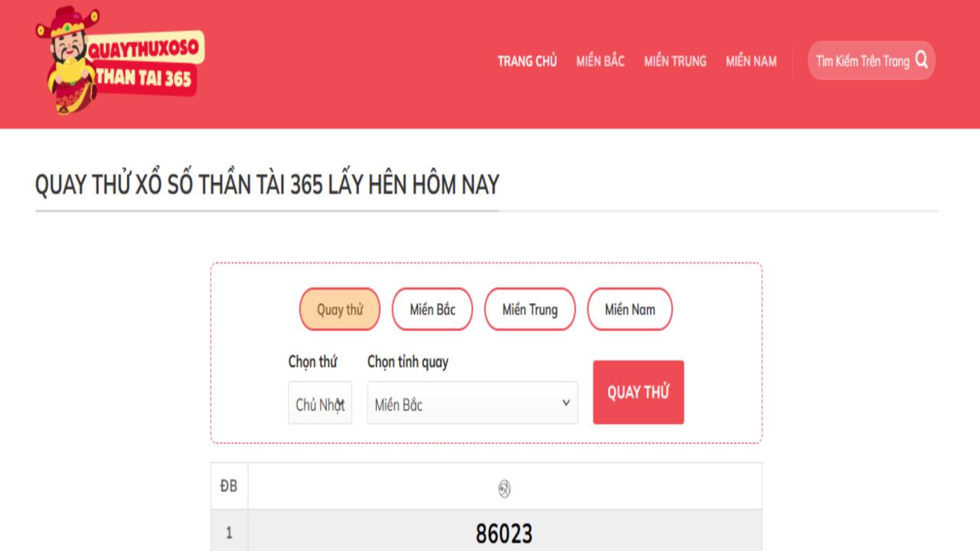This screenshot has height=551, width=980.
Task: Click the Chọn thứ label
Action: 312,362
